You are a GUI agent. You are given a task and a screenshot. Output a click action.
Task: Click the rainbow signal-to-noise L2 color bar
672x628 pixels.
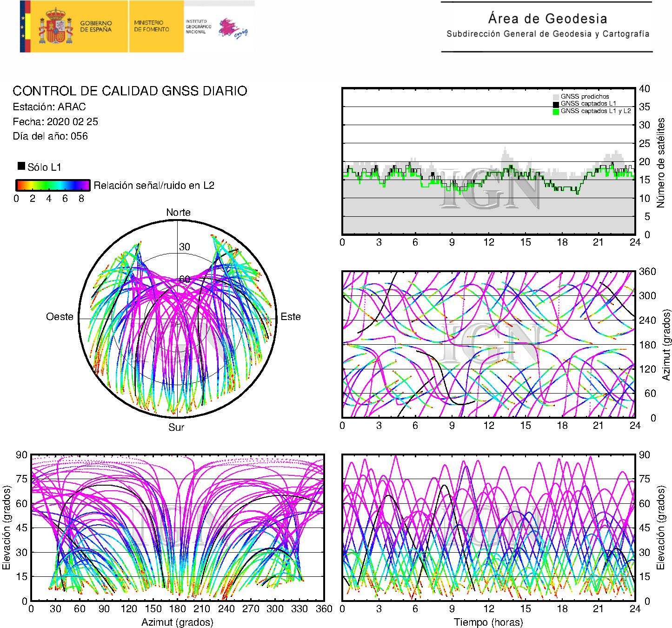coord(53,185)
